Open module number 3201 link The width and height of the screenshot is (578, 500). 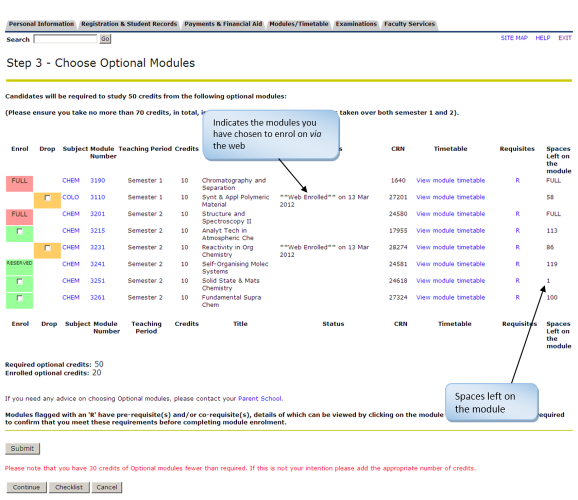click(98, 214)
